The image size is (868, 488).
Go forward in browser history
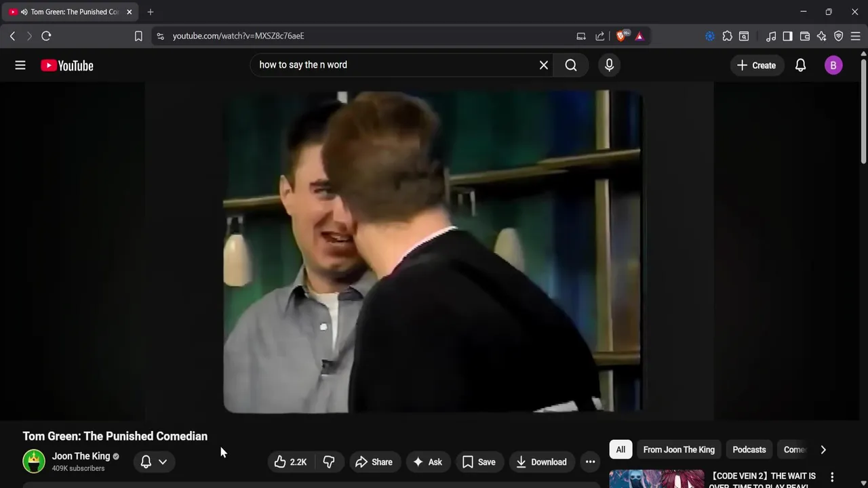[29, 36]
